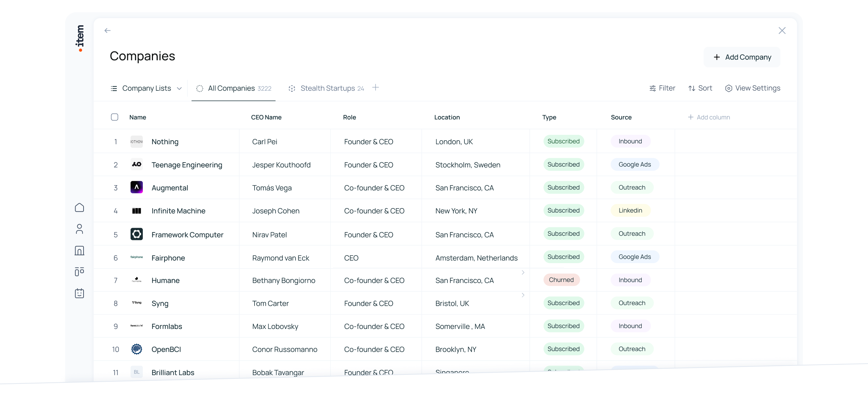Toggle the select-all checkbox in header
Viewport: 868px width, 407px height.
tap(115, 117)
